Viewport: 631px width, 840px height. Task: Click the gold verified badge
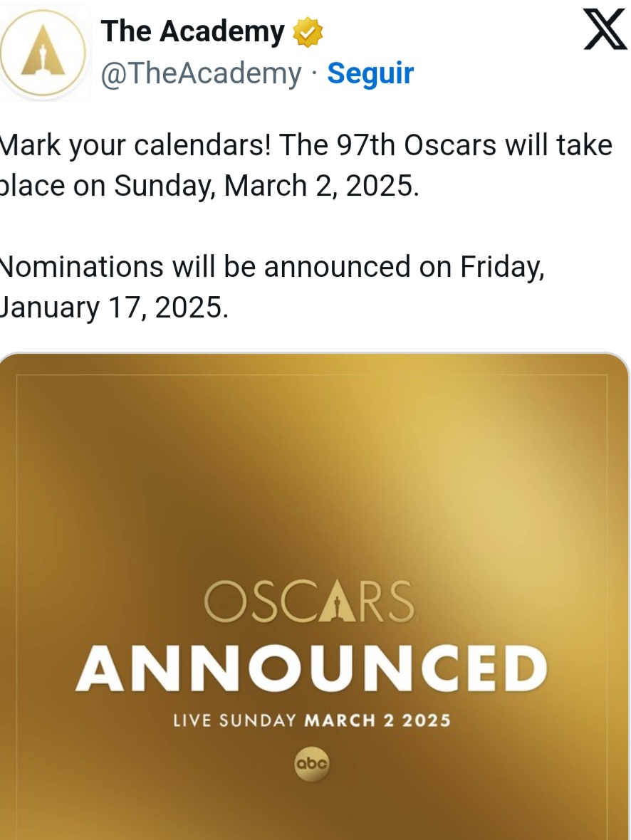pos(308,32)
